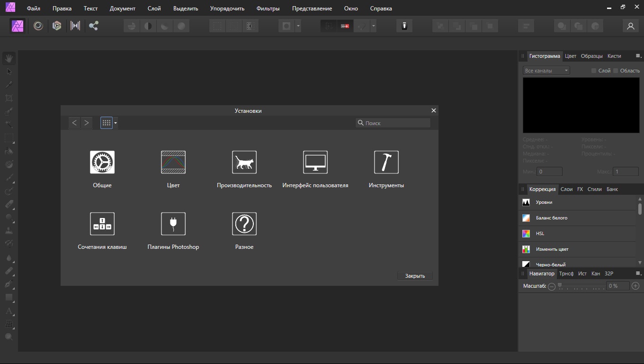Open Производительность settings with cat icon
The height and width of the screenshot is (364, 644).
[244, 162]
